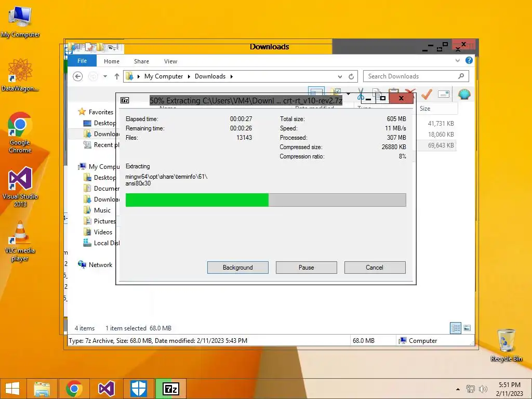Expand breadcrumb arrow after My Computer

[189, 76]
